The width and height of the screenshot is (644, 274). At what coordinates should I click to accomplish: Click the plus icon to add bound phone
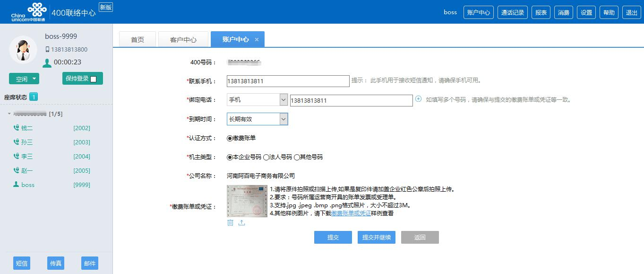click(418, 99)
